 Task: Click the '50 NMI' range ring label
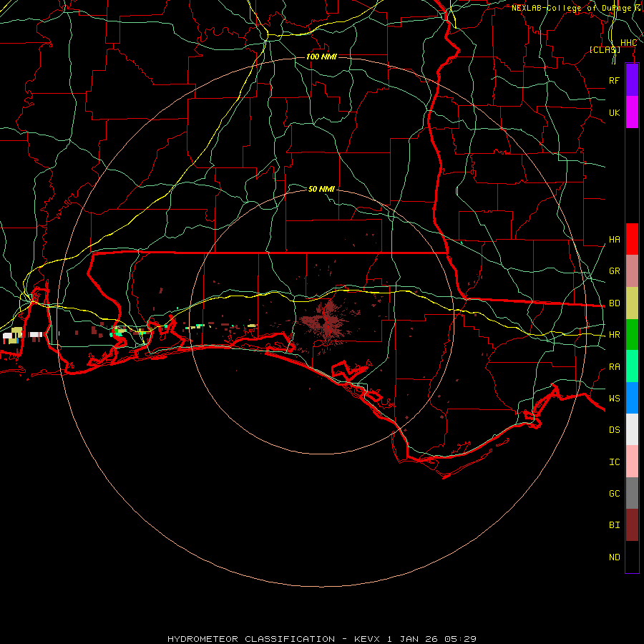321,189
